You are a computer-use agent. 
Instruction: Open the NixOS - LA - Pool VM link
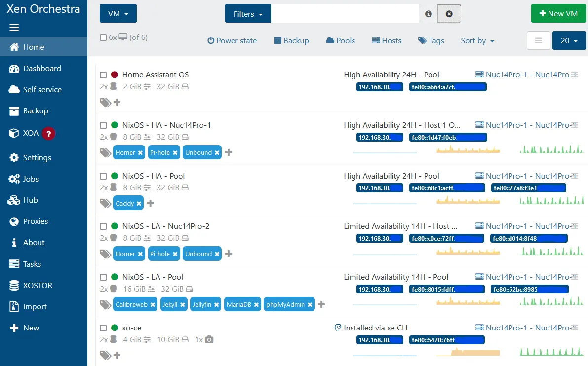(x=153, y=277)
